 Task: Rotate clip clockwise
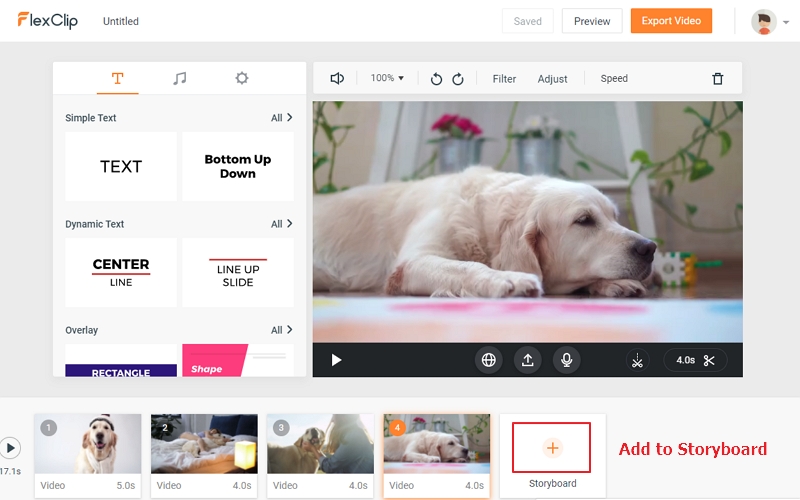[458, 79]
